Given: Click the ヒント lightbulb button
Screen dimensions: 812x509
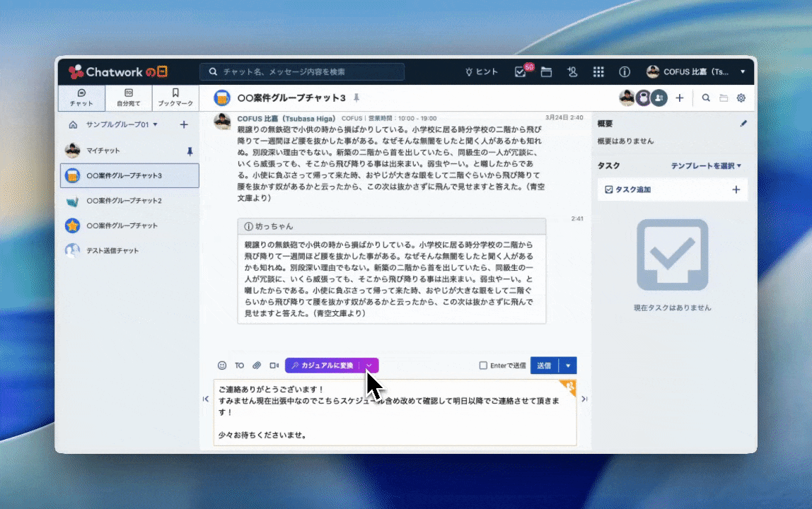Looking at the screenshot, I should pyautogui.click(x=482, y=72).
